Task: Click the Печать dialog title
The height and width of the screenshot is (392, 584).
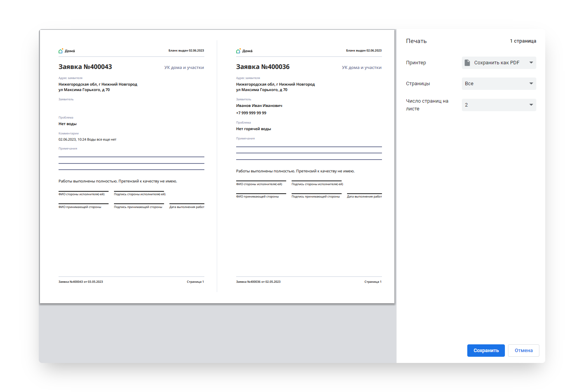Action: tap(416, 41)
